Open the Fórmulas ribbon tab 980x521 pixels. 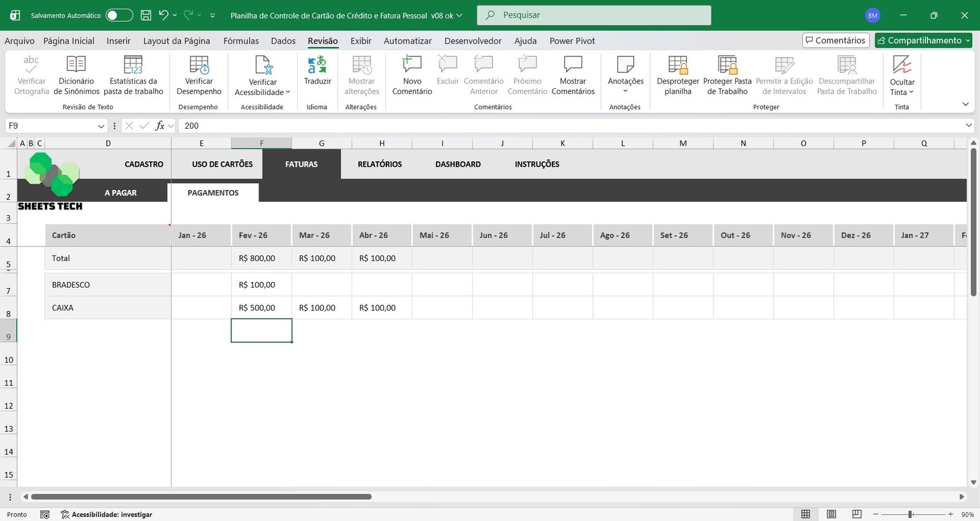coord(241,41)
